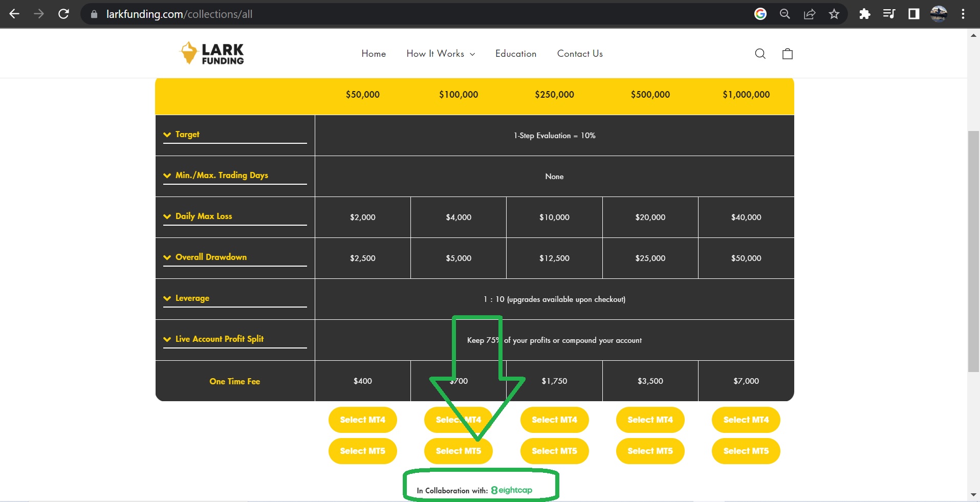Open the Contact Us page
This screenshot has height=502, width=980.
point(579,54)
